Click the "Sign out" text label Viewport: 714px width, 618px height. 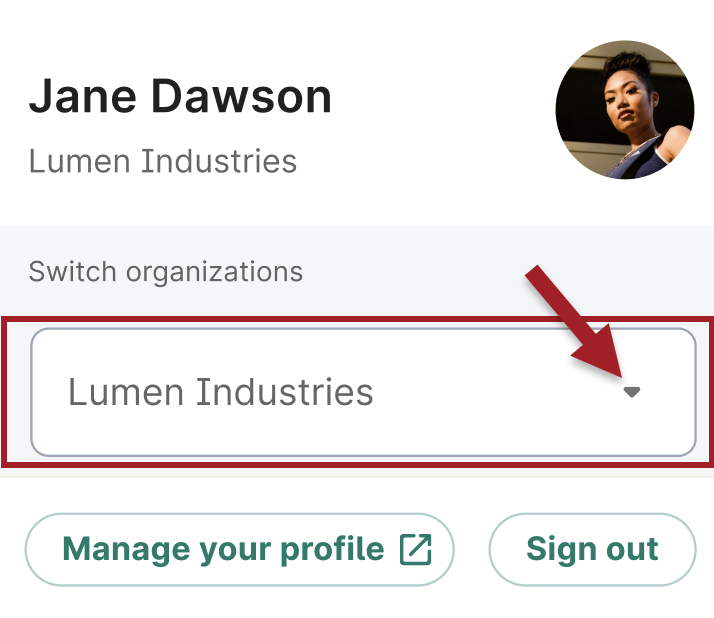[592, 549]
